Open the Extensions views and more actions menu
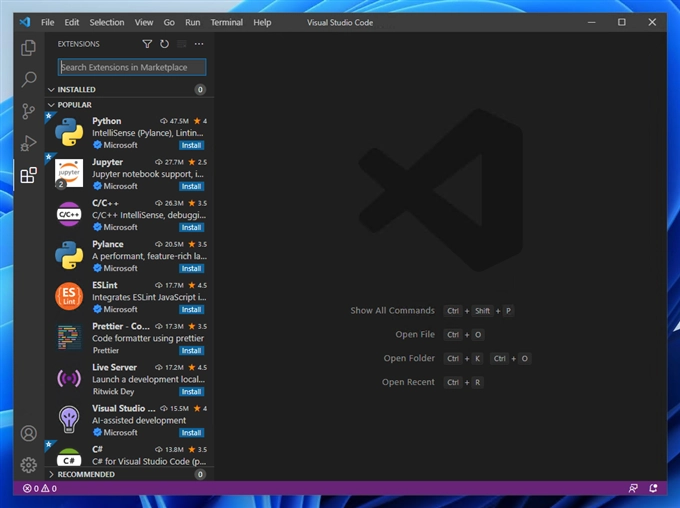 (x=199, y=44)
